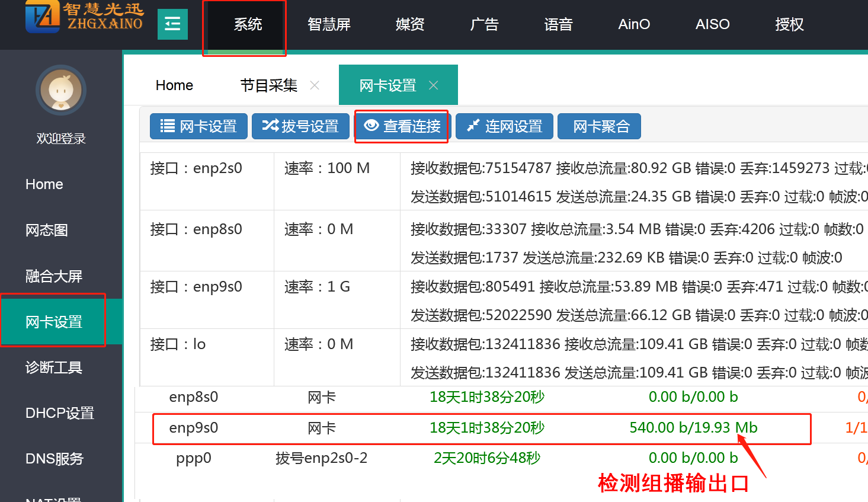Go to 媒资 top menu
The height and width of the screenshot is (502, 868).
410,24
